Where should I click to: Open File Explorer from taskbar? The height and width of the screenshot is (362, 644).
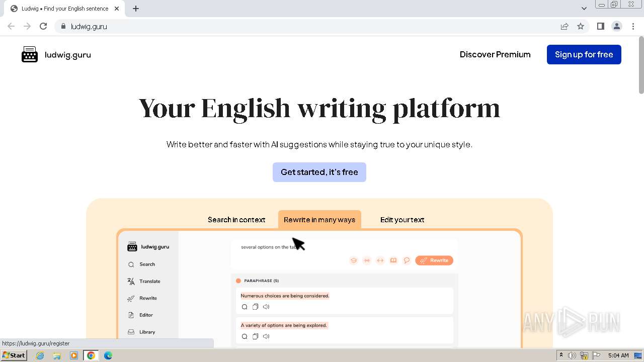coord(57,355)
